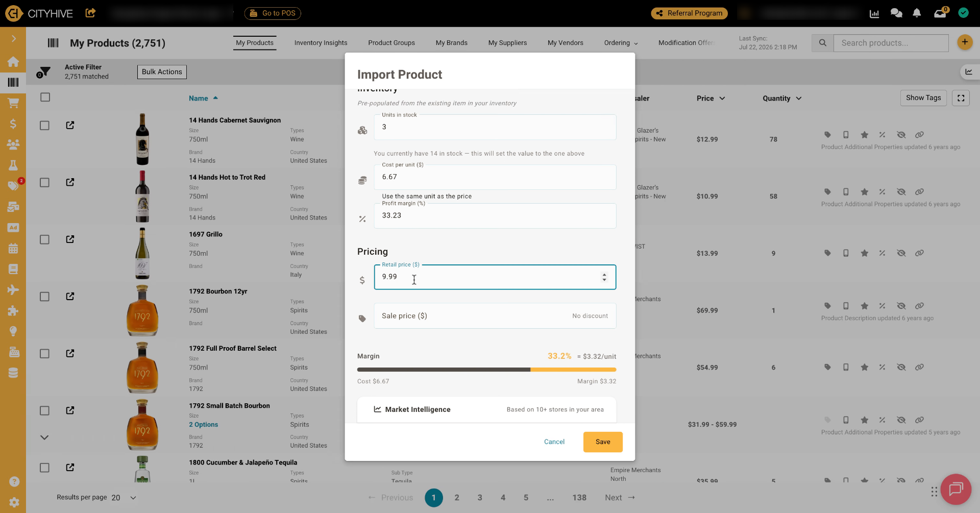Expand the 1792 Small Batch Bourbon row chevron
Viewport: 980px width, 513px height.
(44, 437)
